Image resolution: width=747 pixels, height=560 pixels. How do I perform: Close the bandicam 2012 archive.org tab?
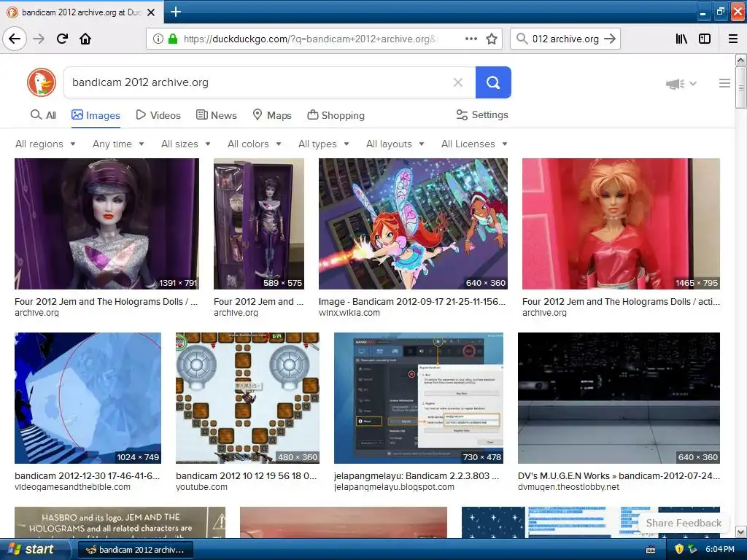click(151, 12)
